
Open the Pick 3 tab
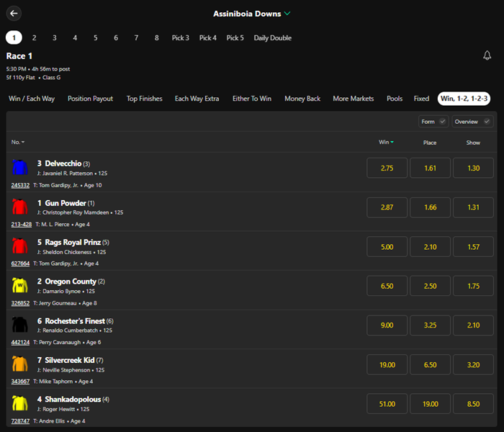coord(180,37)
